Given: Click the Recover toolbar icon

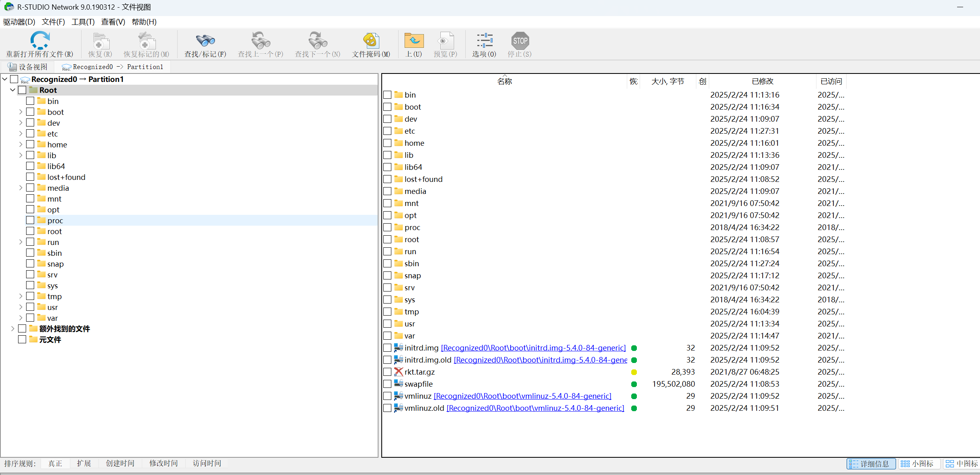Looking at the screenshot, I should (100, 41).
